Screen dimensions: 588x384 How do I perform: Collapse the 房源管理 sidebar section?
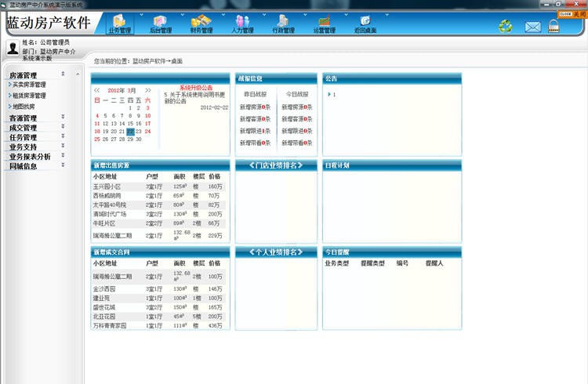63,74
